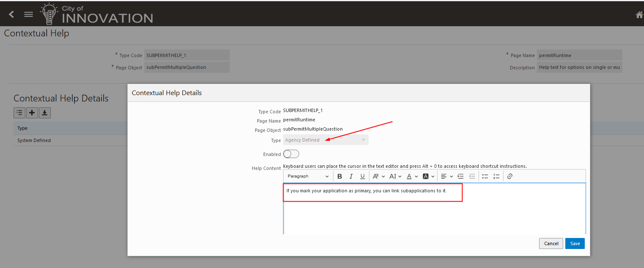This screenshot has height=268, width=644.
Task: Toggle the Enabled switch
Action: pos(291,154)
